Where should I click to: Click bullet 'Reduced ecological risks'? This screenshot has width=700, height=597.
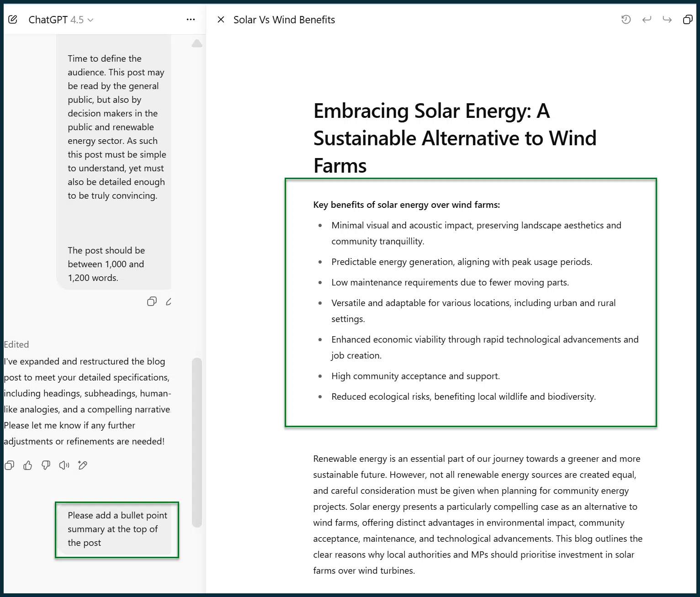[x=464, y=396]
